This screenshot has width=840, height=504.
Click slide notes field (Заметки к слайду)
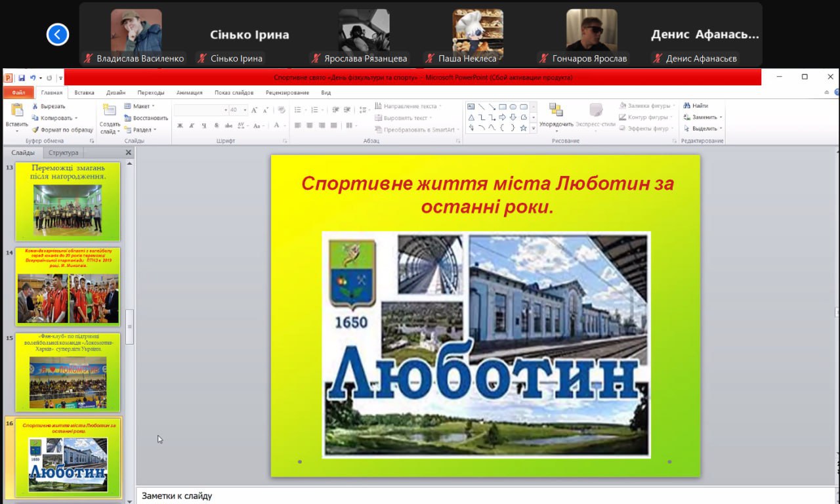(485, 496)
